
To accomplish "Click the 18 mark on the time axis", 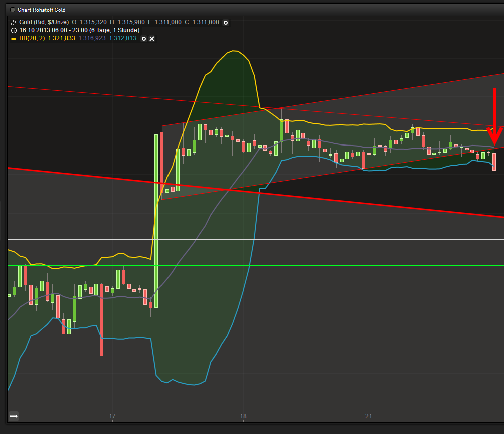I will 243,416.
